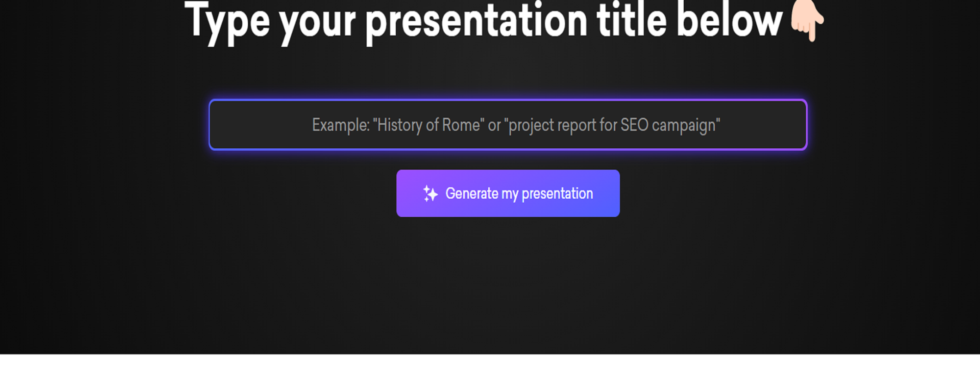This screenshot has width=980, height=392.
Task: Click the sparkle icon on the Generate button
Action: click(x=430, y=194)
